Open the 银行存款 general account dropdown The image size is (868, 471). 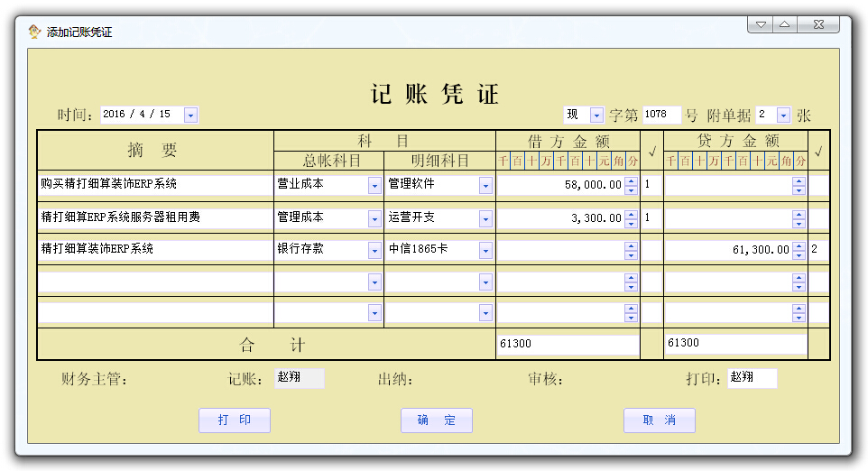pyautogui.click(x=374, y=250)
